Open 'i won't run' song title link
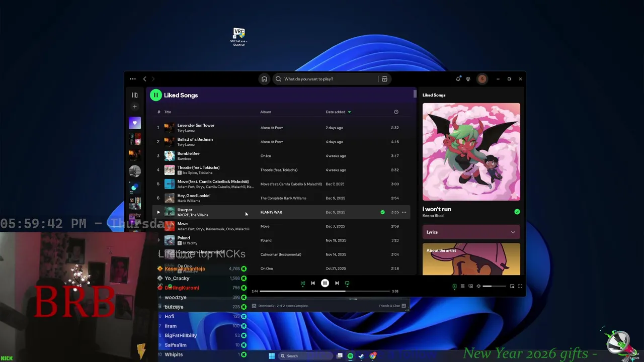This screenshot has width=644, height=362. (437, 209)
